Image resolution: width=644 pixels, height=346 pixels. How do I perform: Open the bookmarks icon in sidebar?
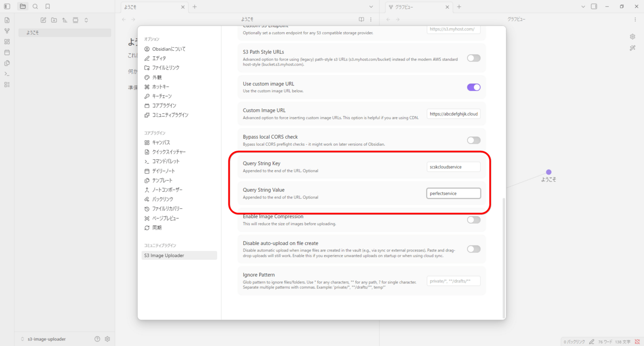(47, 7)
